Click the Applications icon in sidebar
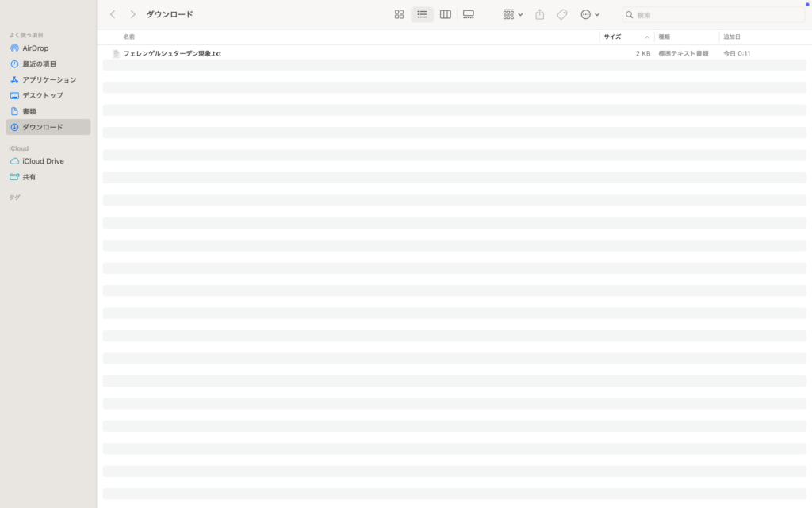This screenshot has width=812, height=508. [x=14, y=80]
